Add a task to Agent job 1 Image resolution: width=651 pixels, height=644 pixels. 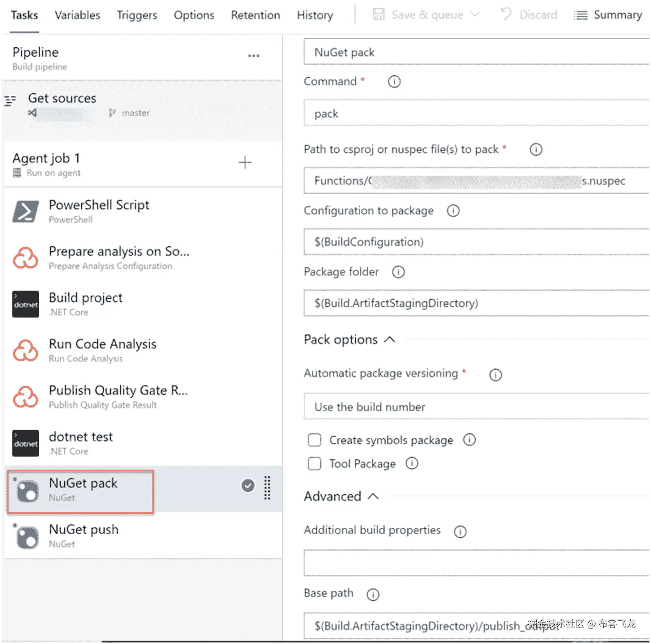[x=245, y=163]
